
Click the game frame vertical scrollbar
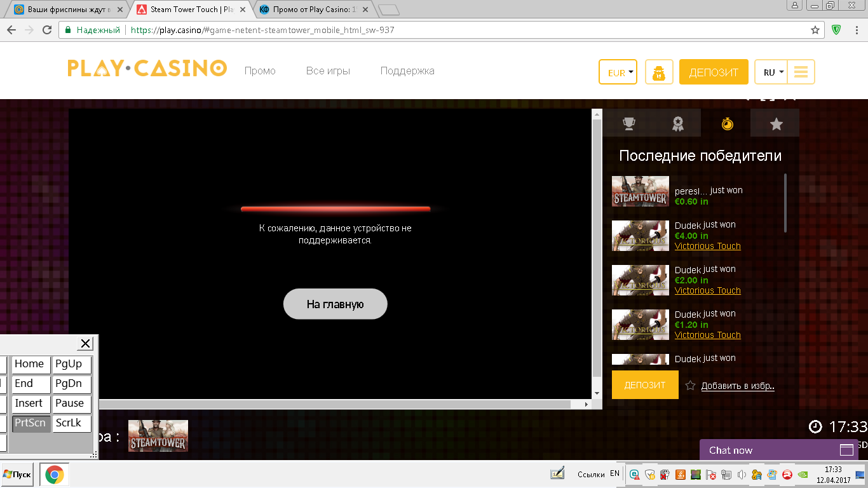tap(597, 254)
